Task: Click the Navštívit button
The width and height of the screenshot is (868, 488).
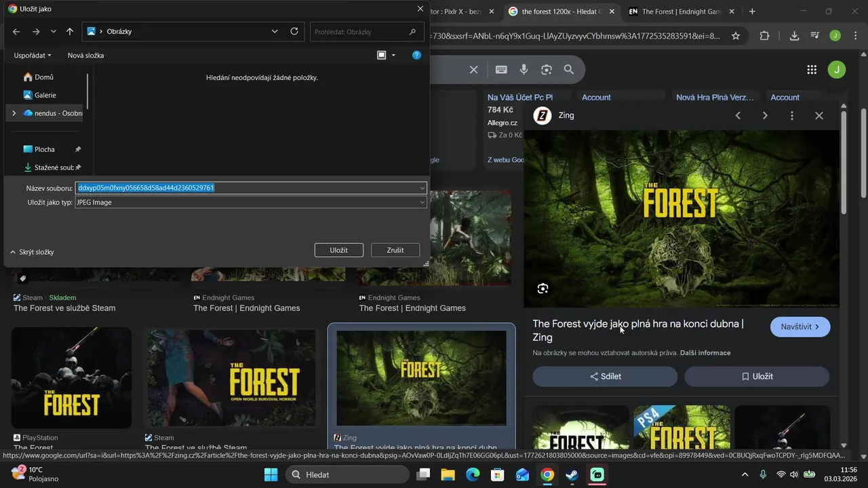Action: [x=800, y=327]
